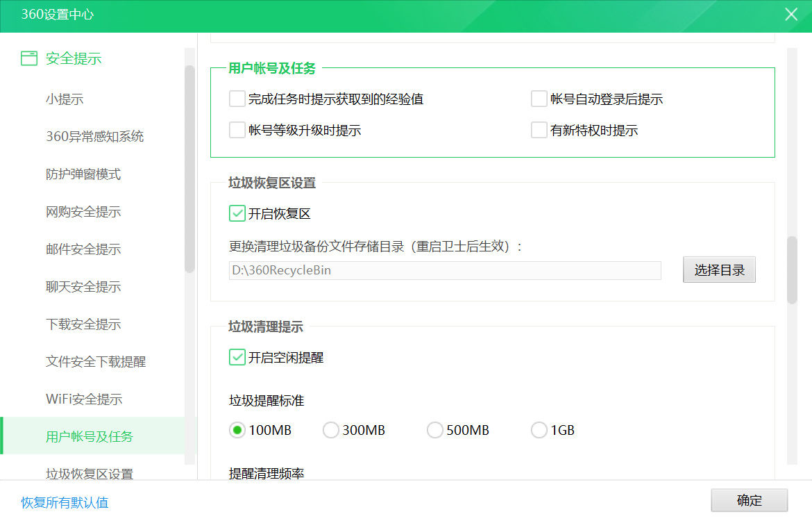Open 垃圾恢复区设置 sidebar item
This screenshot has height=521, width=812.
click(90, 473)
